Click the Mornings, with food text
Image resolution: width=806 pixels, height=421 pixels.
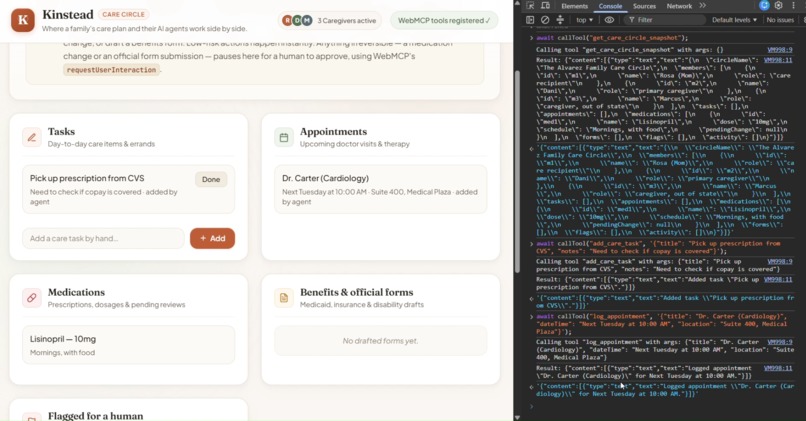(62, 353)
